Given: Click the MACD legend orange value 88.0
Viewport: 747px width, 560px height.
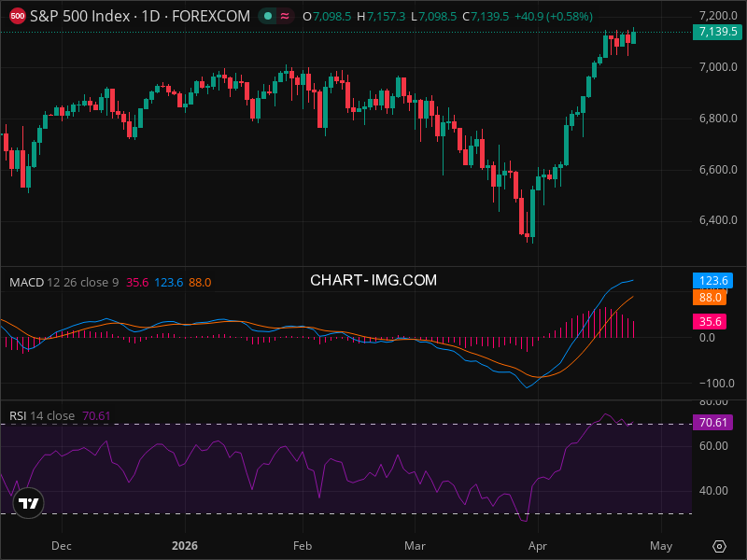Looking at the screenshot, I should click(200, 283).
